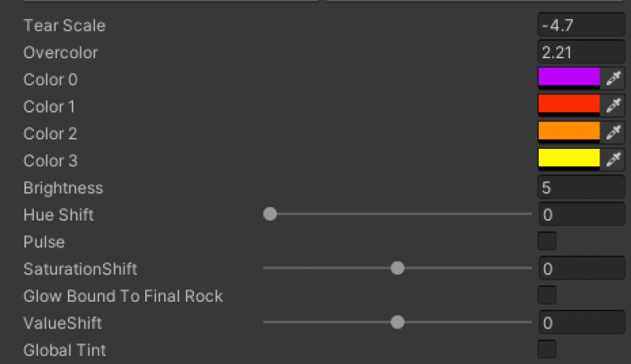Image resolution: width=631 pixels, height=364 pixels.
Task: Enable the Pulse checkbox
Action: tap(547, 241)
